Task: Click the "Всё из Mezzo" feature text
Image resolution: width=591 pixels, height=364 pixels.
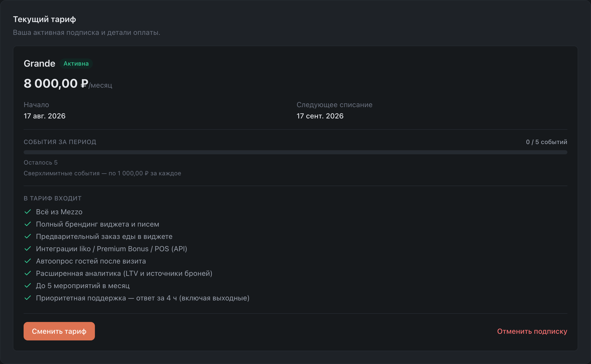Action: click(59, 212)
